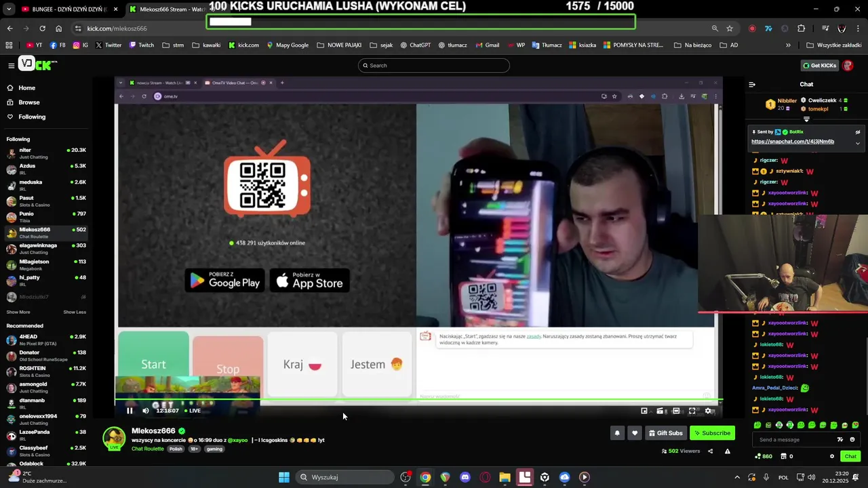Expand the pinned message chevron
Screen dimensions: 868x488
click(857, 143)
